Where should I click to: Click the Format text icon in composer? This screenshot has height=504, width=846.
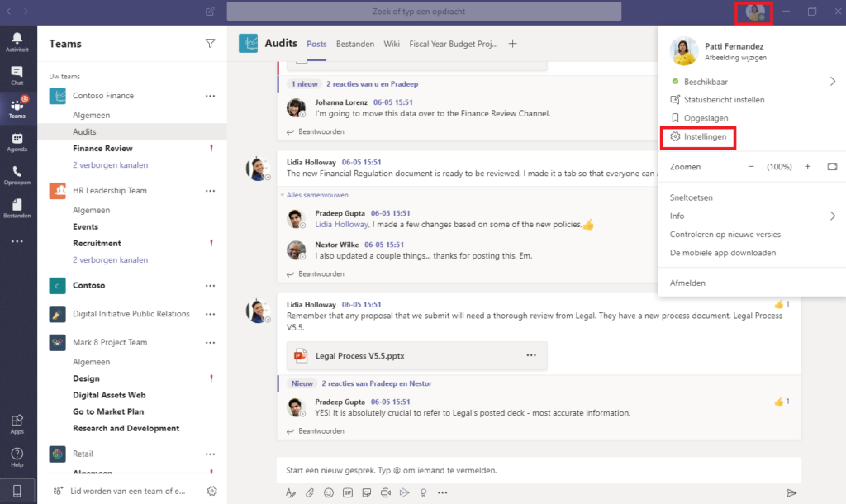[290, 492]
